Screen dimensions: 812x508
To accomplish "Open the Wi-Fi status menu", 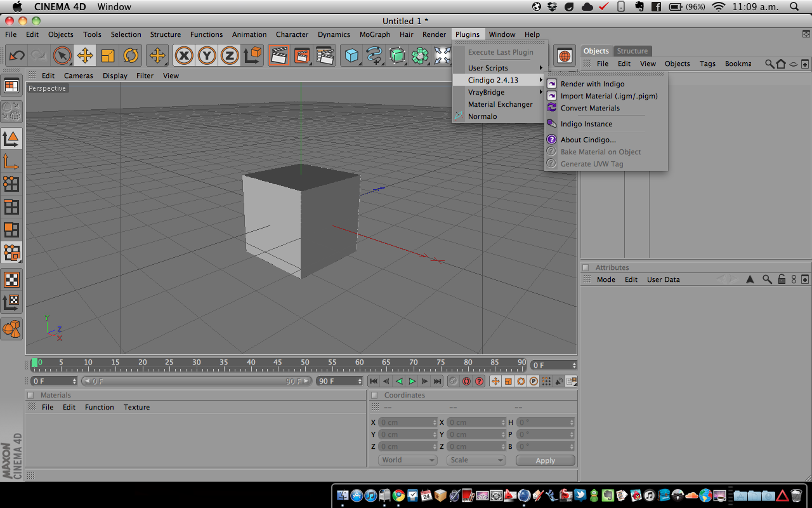I will click(x=718, y=7).
